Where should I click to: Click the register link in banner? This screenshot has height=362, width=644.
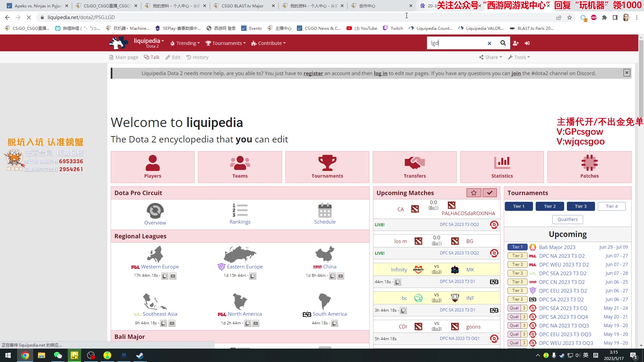click(x=313, y=73)
